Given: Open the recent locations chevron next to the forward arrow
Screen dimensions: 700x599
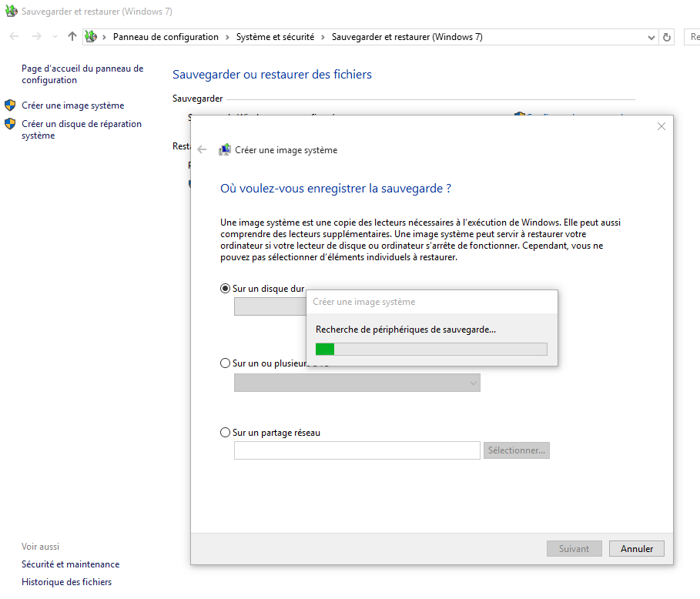Looking at the screenshot, I should (x=55, y=37).
